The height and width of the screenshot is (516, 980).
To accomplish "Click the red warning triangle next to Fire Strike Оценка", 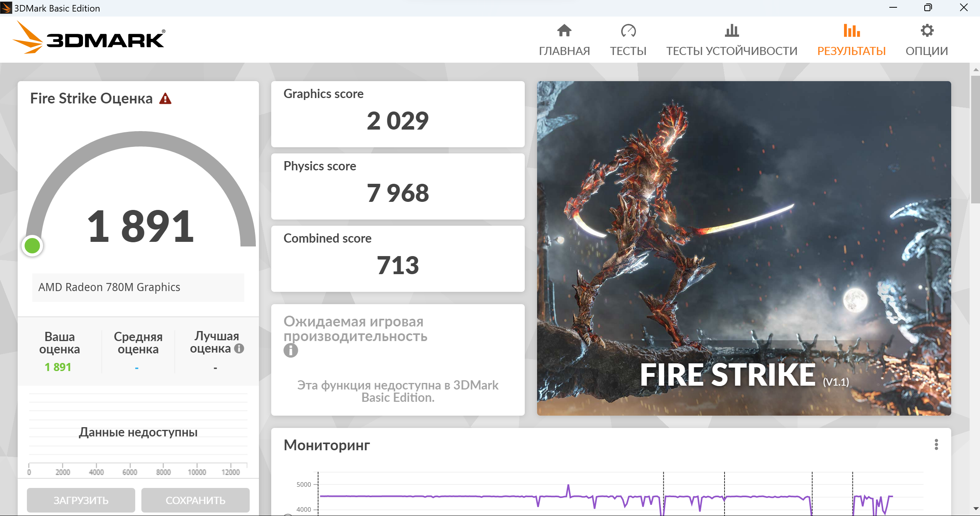I will point(165,99).
